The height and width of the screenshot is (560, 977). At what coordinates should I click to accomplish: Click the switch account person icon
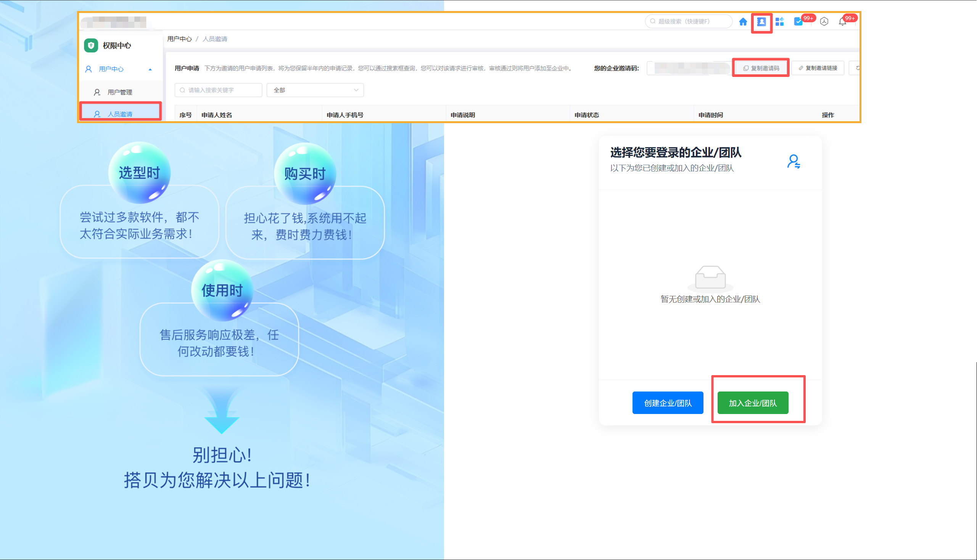(794, 161)
